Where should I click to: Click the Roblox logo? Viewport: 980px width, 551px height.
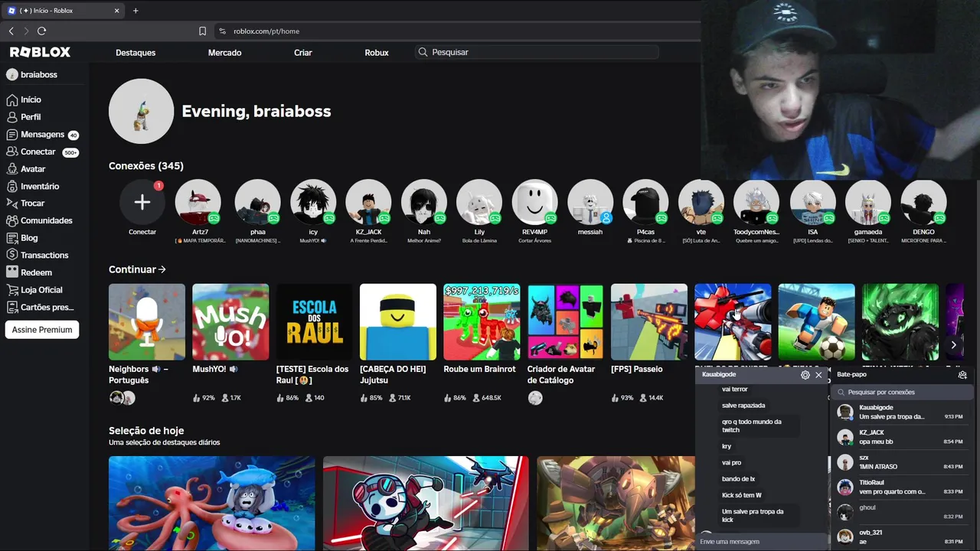click(x=40, y=52)
